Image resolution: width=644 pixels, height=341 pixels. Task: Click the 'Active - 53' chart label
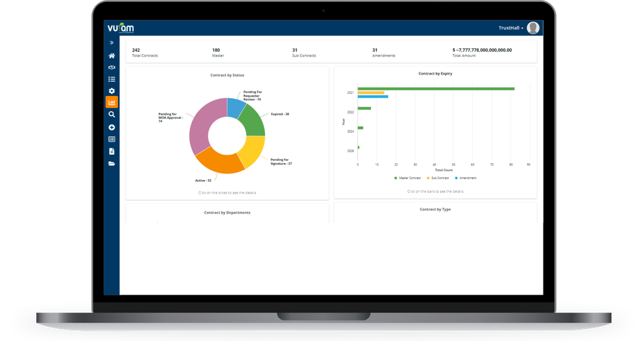point(203,181)
